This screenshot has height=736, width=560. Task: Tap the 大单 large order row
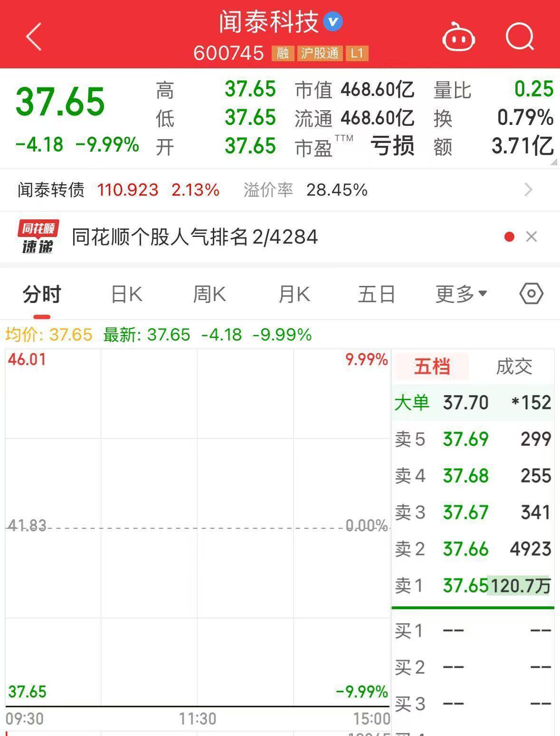473,402
